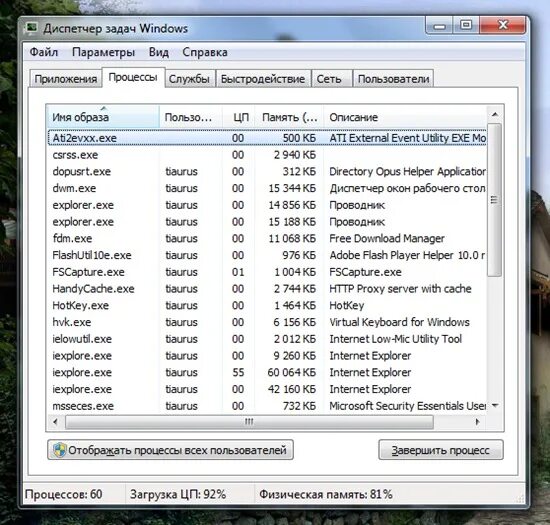
Task: Select the Ati2evxx.exe process row
Action: pos(267,138)
